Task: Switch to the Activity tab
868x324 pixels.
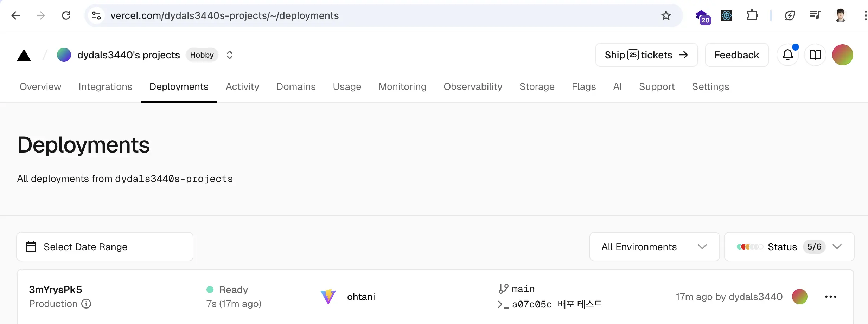Action: (242, 87)
